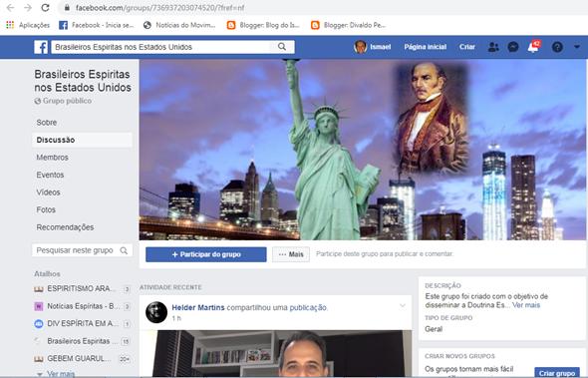The width and height of the screenshot is (588, 378).
Task: Open Ismael's profile avatar
Action: 360,47
